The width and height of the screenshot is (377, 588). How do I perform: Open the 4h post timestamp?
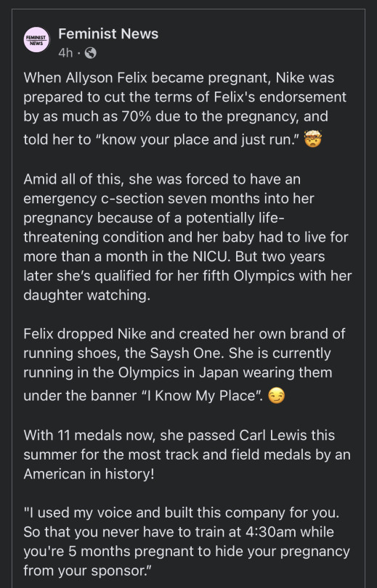(x=65, y=53)
